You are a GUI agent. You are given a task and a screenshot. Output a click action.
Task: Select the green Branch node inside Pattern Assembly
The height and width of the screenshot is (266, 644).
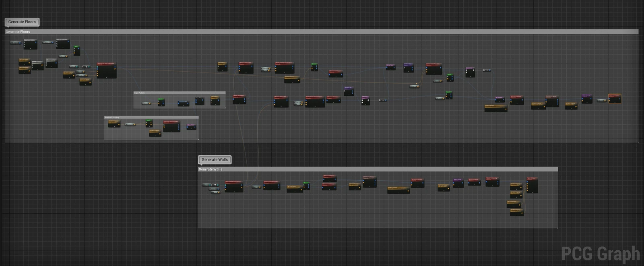(x=149, y=123)
